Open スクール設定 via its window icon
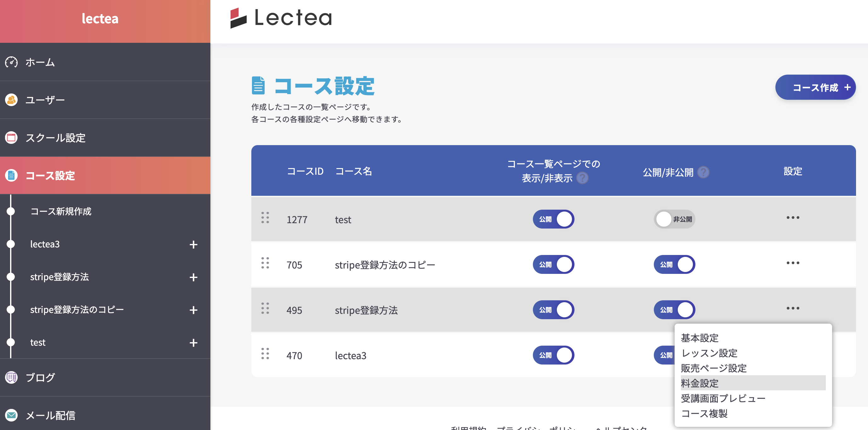 (x=11, y=137)
